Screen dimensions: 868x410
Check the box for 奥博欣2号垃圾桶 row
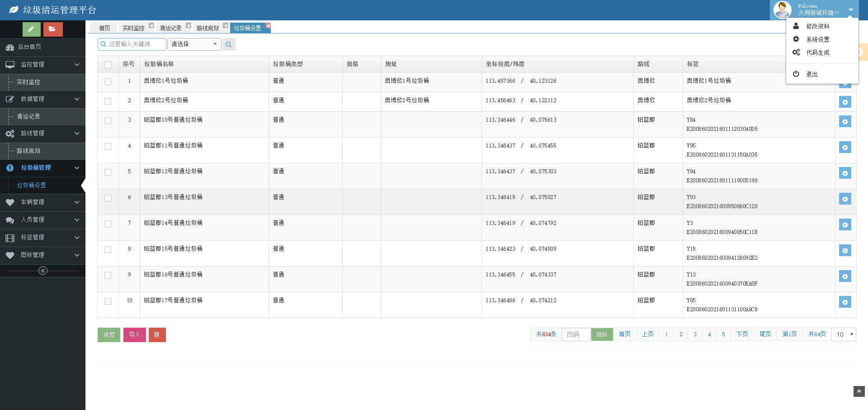pos(108,101)
